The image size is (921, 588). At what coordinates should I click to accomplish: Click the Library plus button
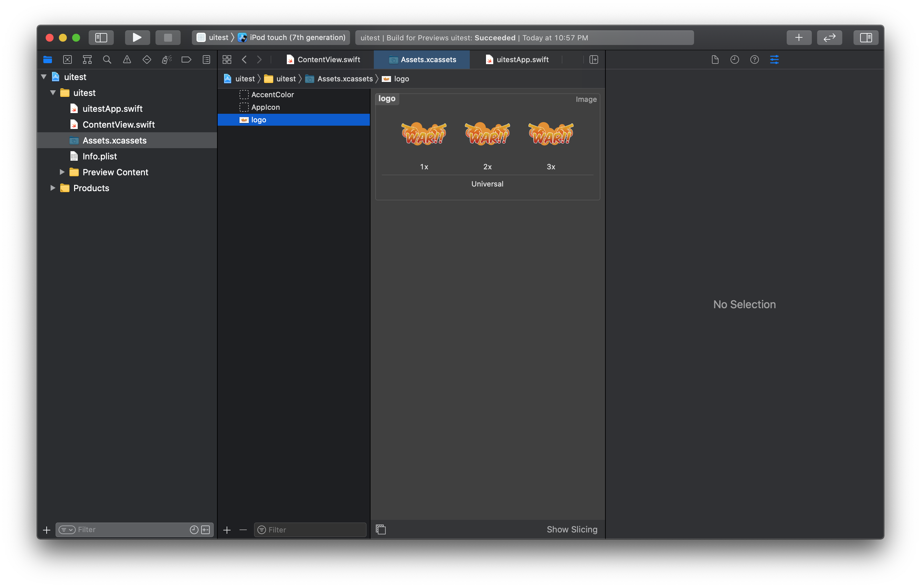tap(799, 37)
